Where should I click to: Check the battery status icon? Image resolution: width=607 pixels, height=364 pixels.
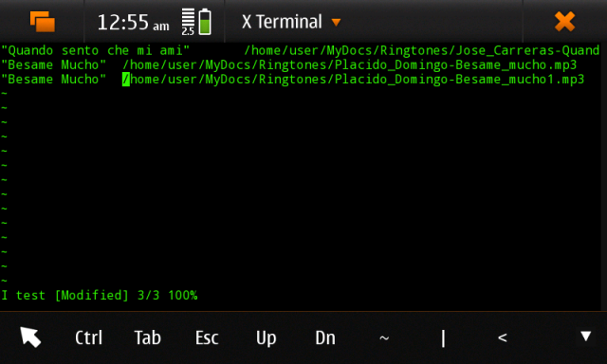coord(205,22)
